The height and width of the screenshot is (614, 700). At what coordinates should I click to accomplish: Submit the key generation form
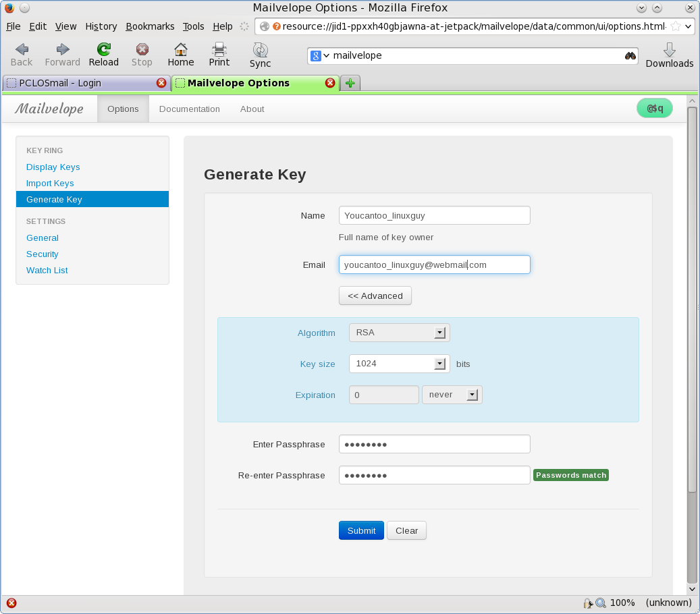click(361, 530)
